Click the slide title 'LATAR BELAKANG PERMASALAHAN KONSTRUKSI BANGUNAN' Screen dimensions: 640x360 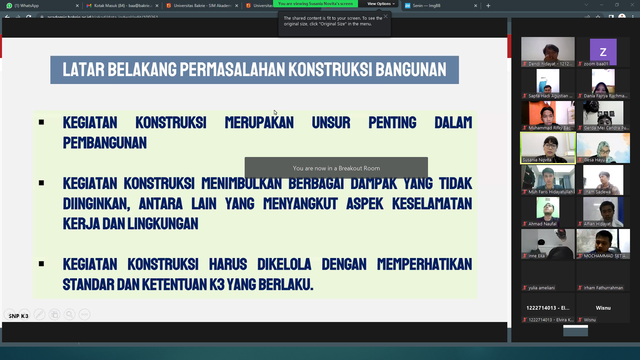(254, 70)
